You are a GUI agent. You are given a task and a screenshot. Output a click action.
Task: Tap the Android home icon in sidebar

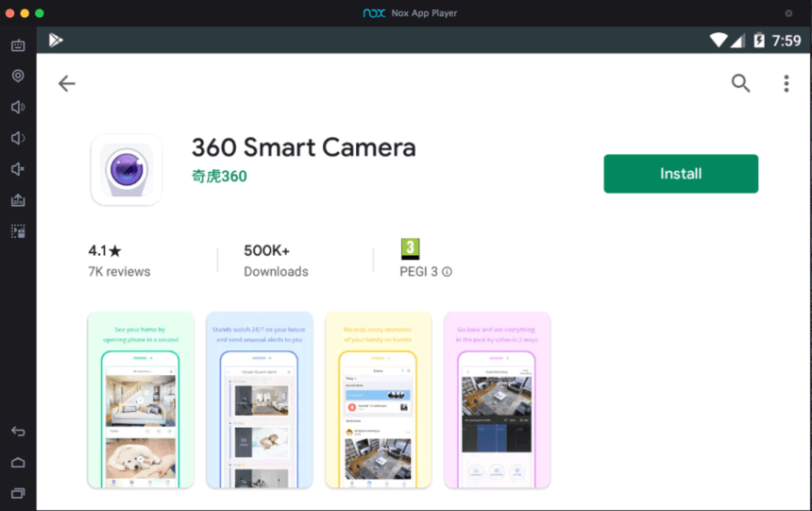(x=18, y=462)
